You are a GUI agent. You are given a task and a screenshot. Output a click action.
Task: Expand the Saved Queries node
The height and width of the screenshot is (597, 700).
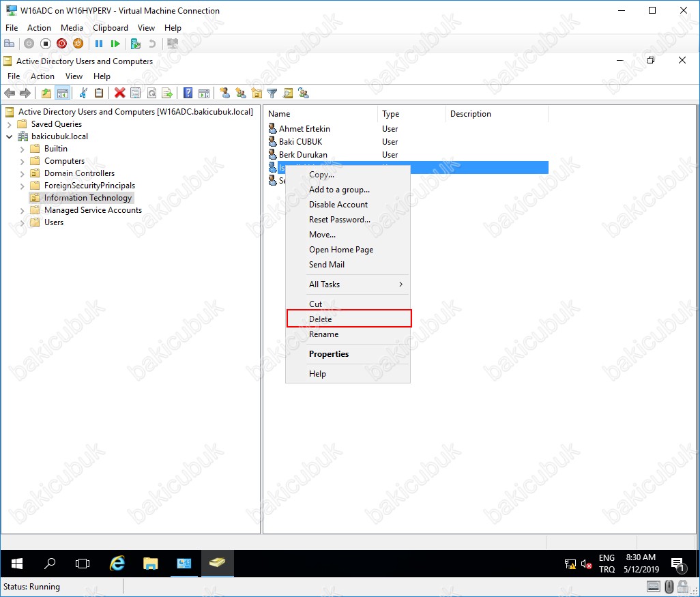pos(10,124)
